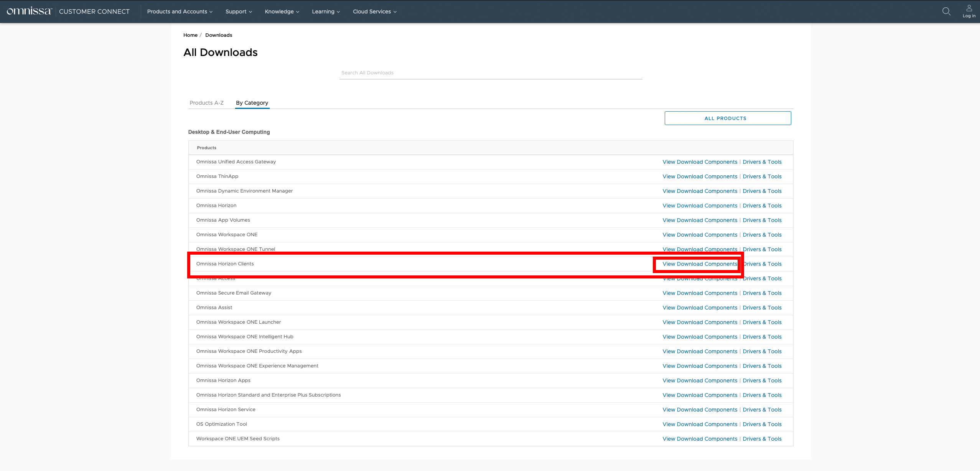
Task: View Download Components for Horizon Clients
Action: point(700,264)
